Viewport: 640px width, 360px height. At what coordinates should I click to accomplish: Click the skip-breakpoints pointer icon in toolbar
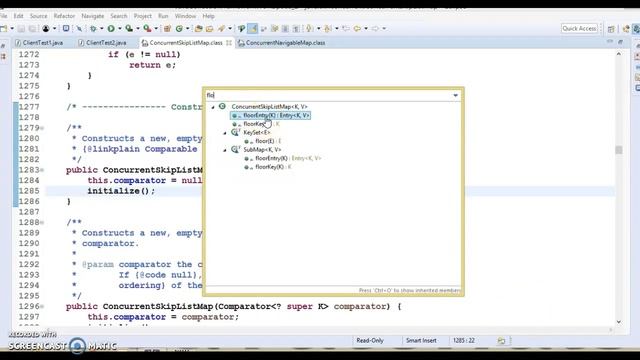pos(79,29)
